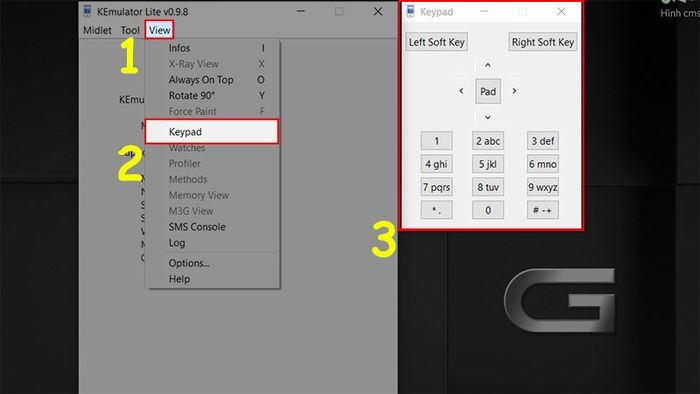Click M3G View menu entry
Image resolution: width=700 pixels, height=394 pixels.
(212, 212)
